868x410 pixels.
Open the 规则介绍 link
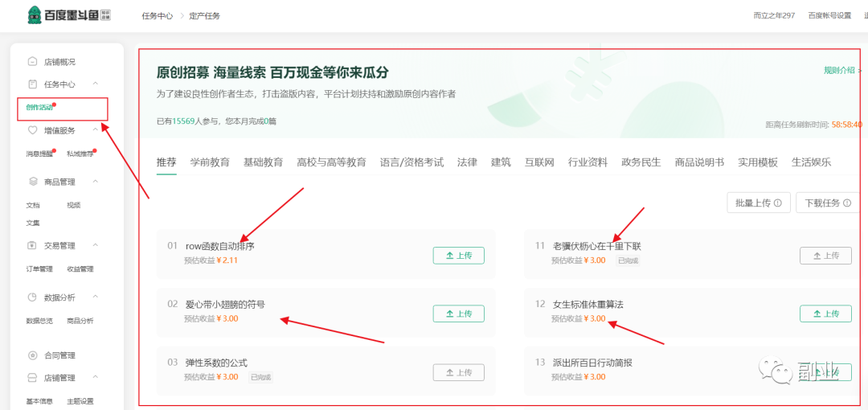842,70
